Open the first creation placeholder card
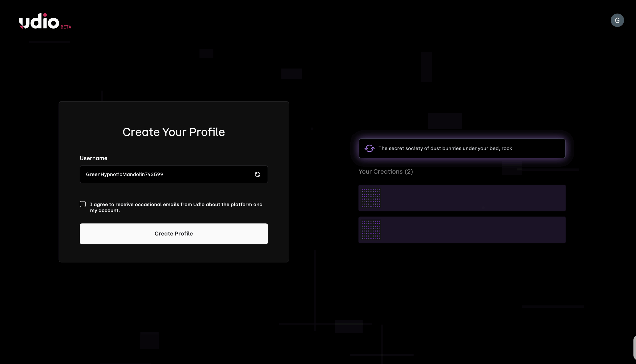Image resolution: width=636 pixels, height=364 pixels. click(x=462, y=198)
